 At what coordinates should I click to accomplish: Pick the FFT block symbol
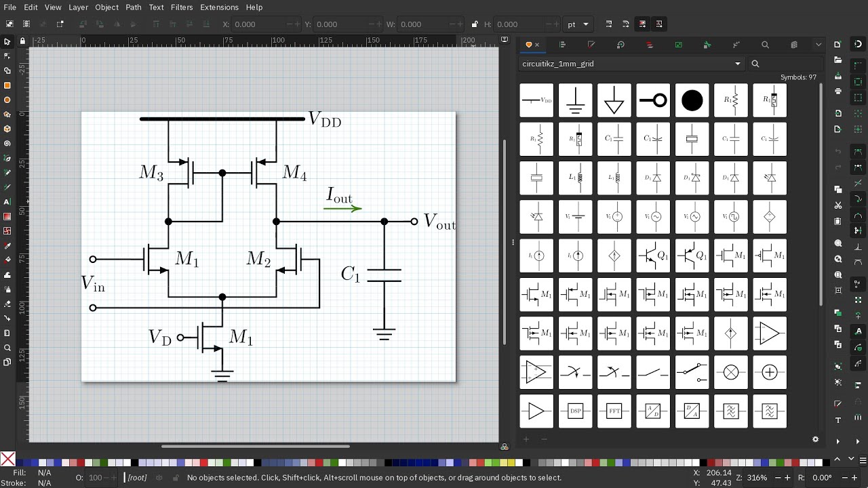(614, 411)
